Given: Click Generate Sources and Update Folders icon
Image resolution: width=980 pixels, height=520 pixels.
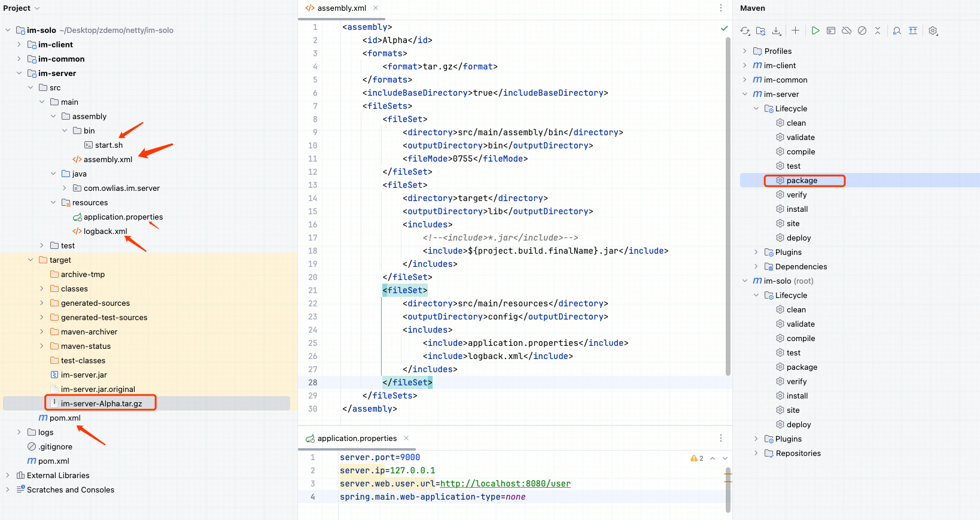Looking at the screenshot, I should tap(760, 31).
